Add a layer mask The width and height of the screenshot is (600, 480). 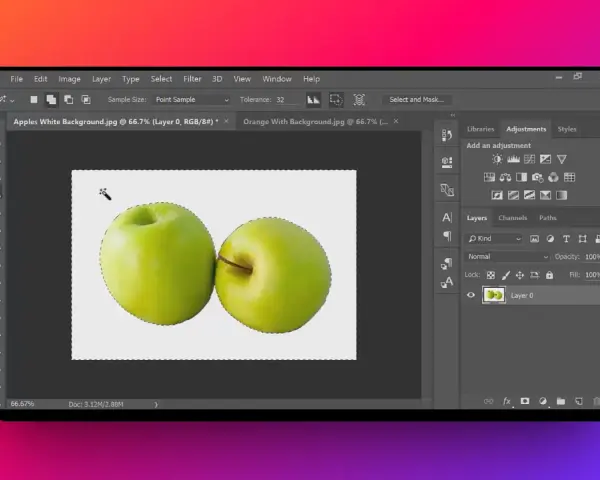click(525, 401)
